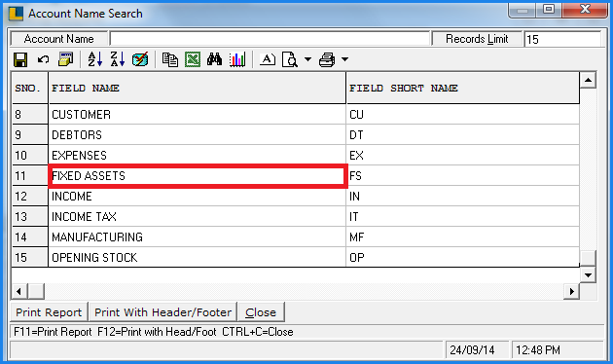This screenshot has height=364, width=613.
Task: Click the Close button at bottom
Action: (261, 312)
